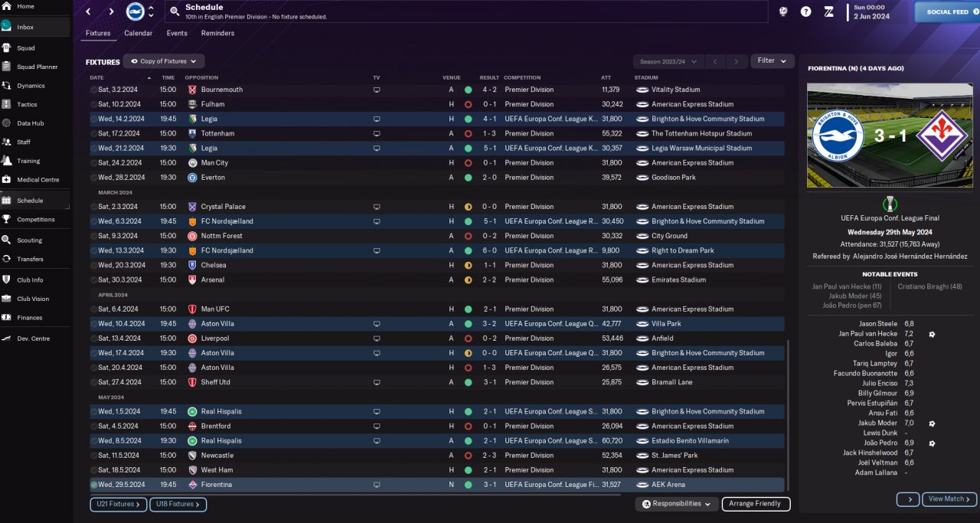The image size is (980, 523).
Task: Click the 3 - 1 result on the Sheff Utd row
Action: [x=489, y=382]
